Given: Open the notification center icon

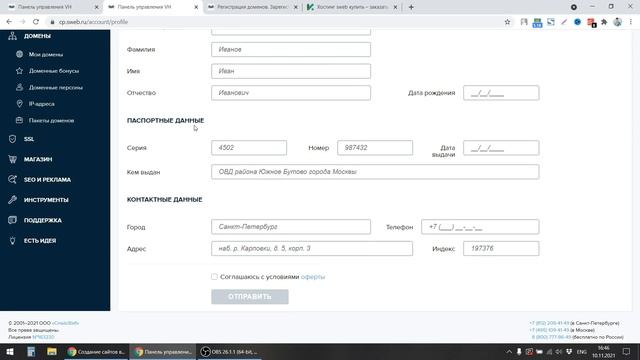Looking at the screenshot, I should coord(627,351).
